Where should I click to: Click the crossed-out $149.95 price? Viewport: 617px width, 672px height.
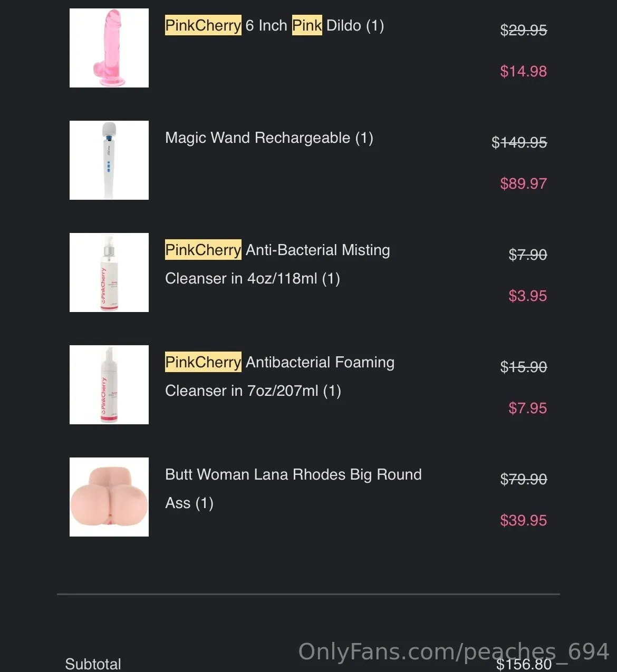point(519,142)
